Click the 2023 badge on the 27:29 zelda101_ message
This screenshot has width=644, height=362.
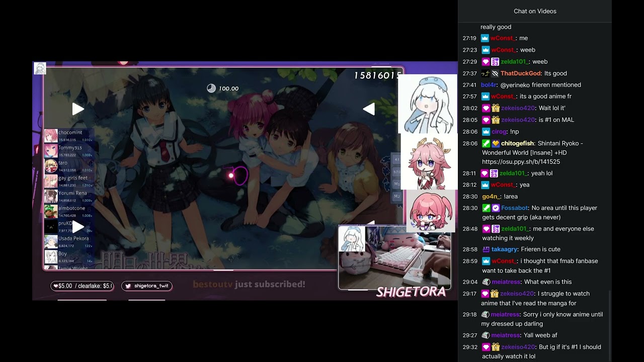tap(495, 62)
